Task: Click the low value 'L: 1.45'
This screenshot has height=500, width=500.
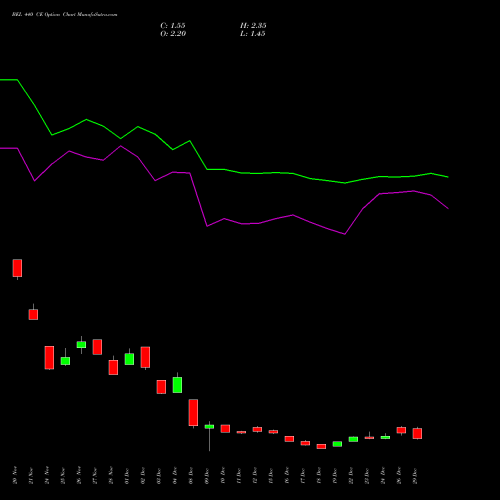Action: pos(253,34)
